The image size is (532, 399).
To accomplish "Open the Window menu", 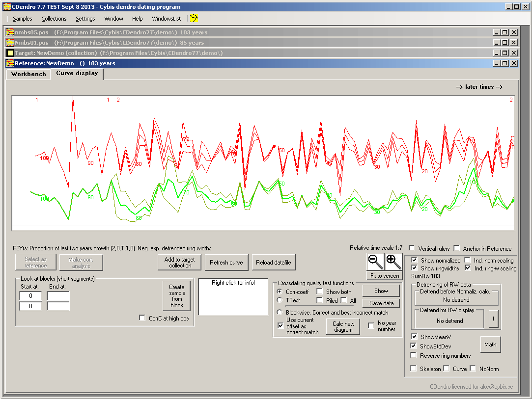I will (x=113, y=19).
